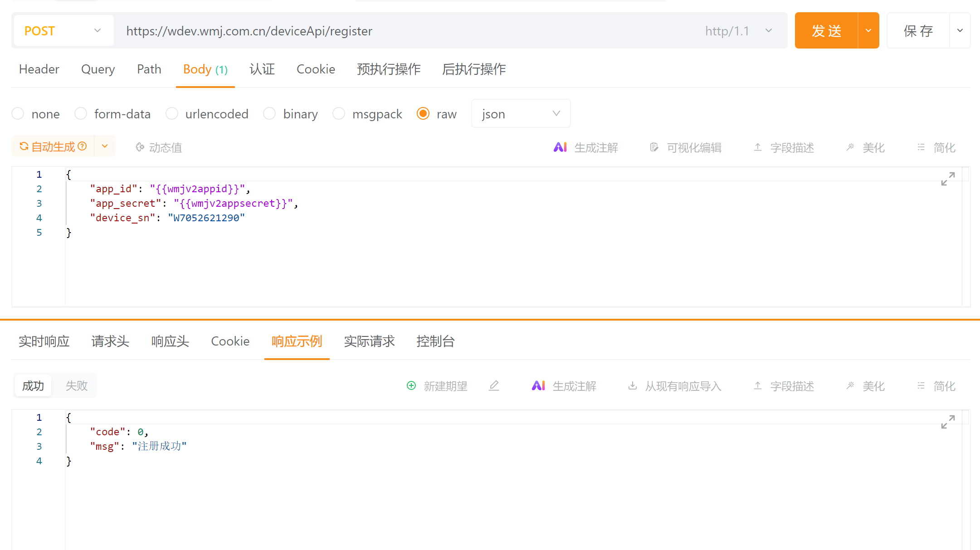
Task: Open the http/1.1 protocol dropdown
Action: point(739,31)
